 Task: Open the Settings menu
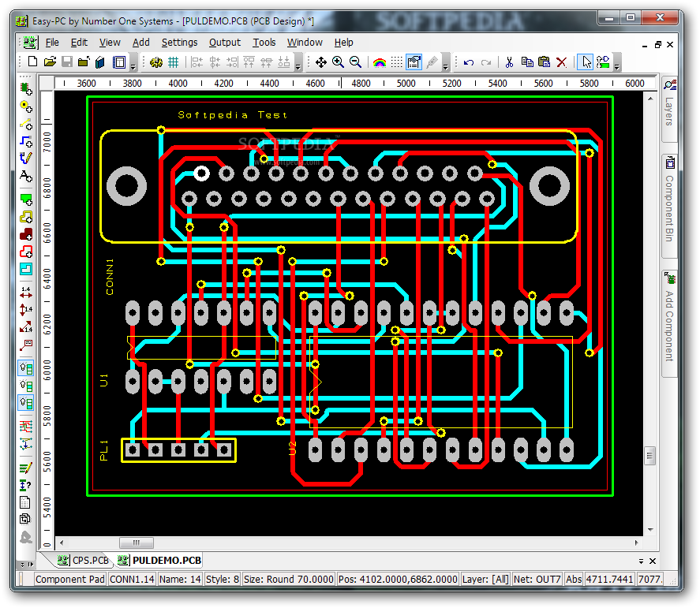coord(179,43)
